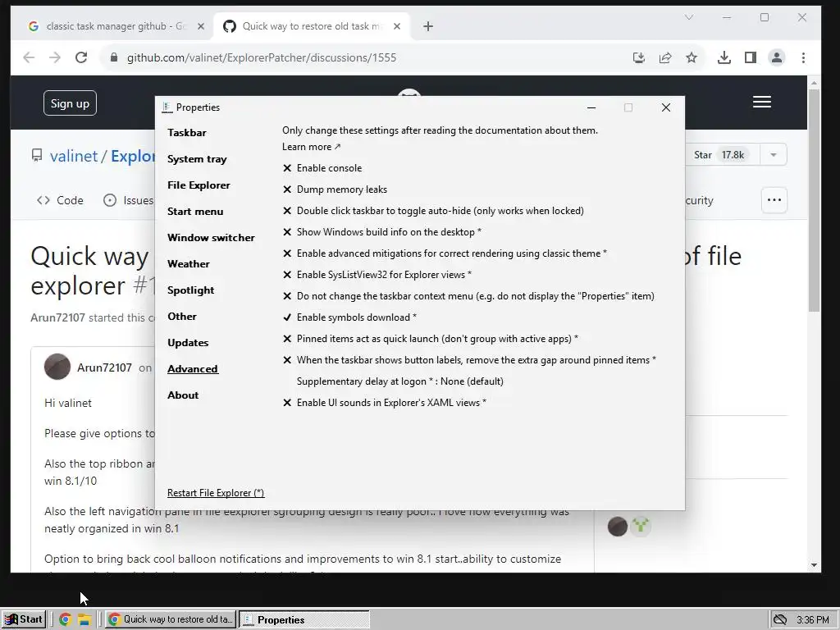Viewport: 840px width, 630px height.
Task: Toggle Enable UI sounds in Explorer's XAML views
Action: (385, 403)
